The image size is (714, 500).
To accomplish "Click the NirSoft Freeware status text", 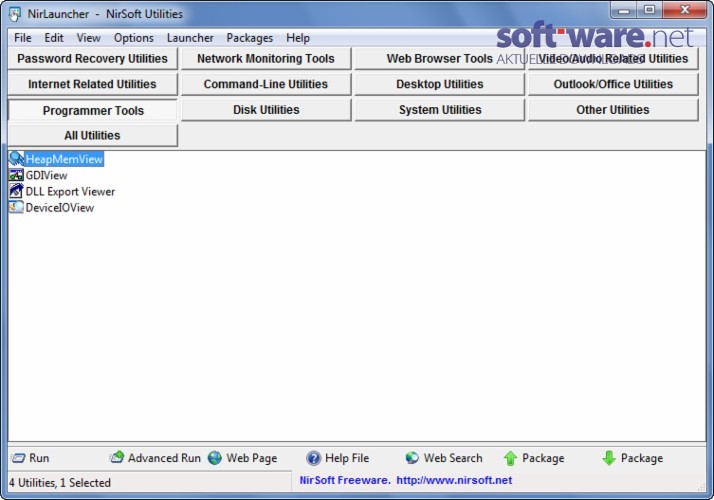I will click(345, 480).
